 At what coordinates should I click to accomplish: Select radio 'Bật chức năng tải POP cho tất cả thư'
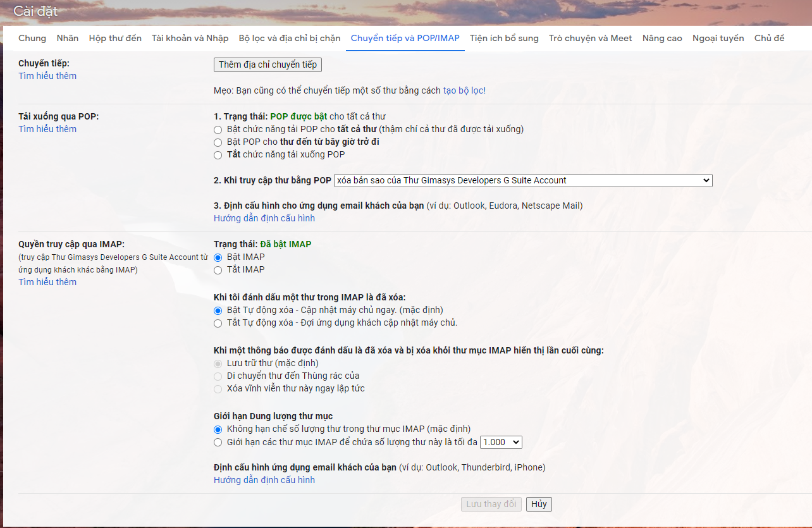tap(218, 130)
